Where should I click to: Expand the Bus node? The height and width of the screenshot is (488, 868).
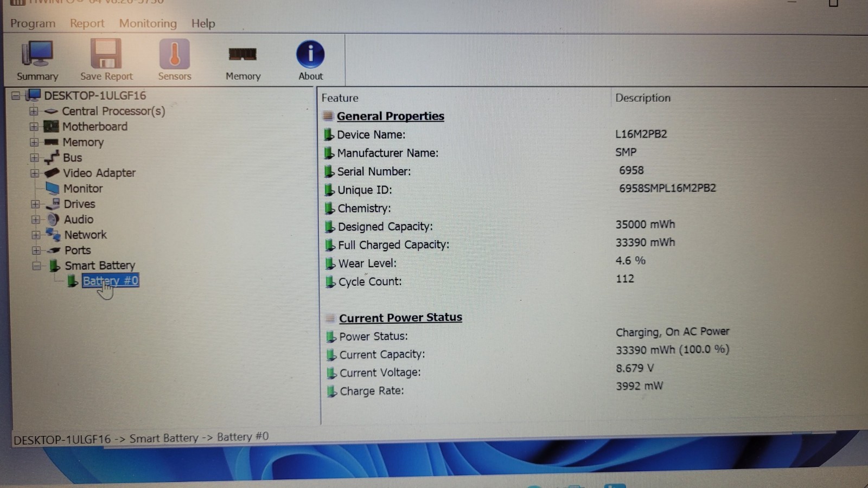[x=35, y=158]
